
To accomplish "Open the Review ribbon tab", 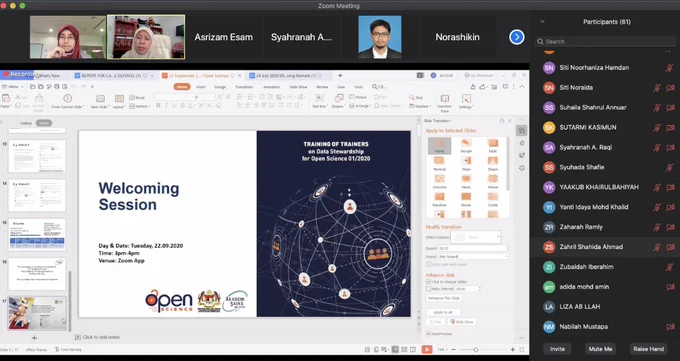I will 322,87.
